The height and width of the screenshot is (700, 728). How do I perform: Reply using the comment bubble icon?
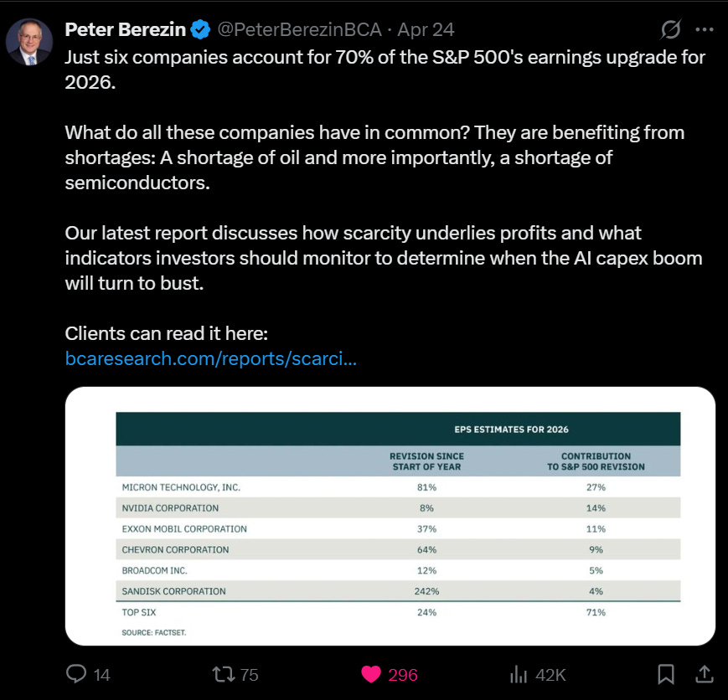click(76, 674)
